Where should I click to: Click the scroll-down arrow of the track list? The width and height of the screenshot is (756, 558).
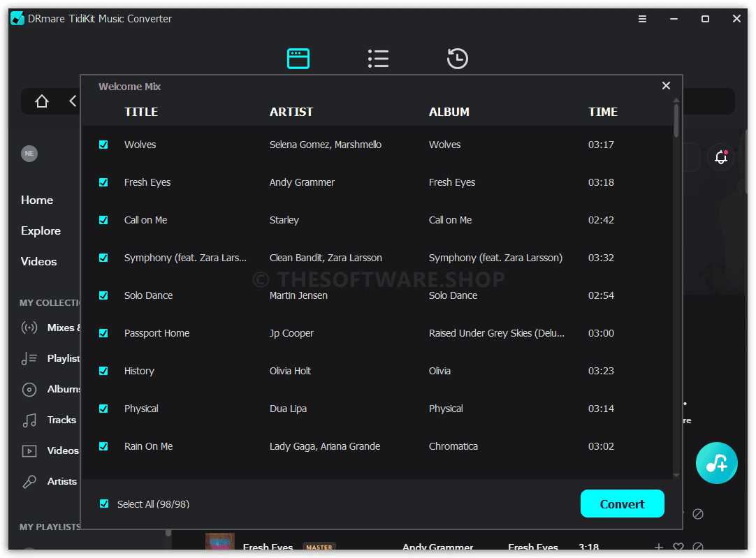tap(676, 476)
